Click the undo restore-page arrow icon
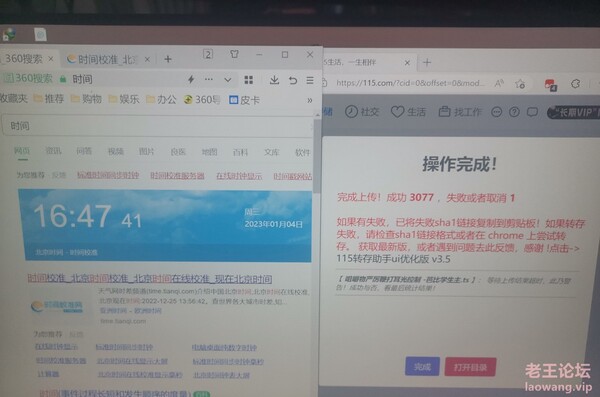Screen dimensions: 600x397 [293, 80]
